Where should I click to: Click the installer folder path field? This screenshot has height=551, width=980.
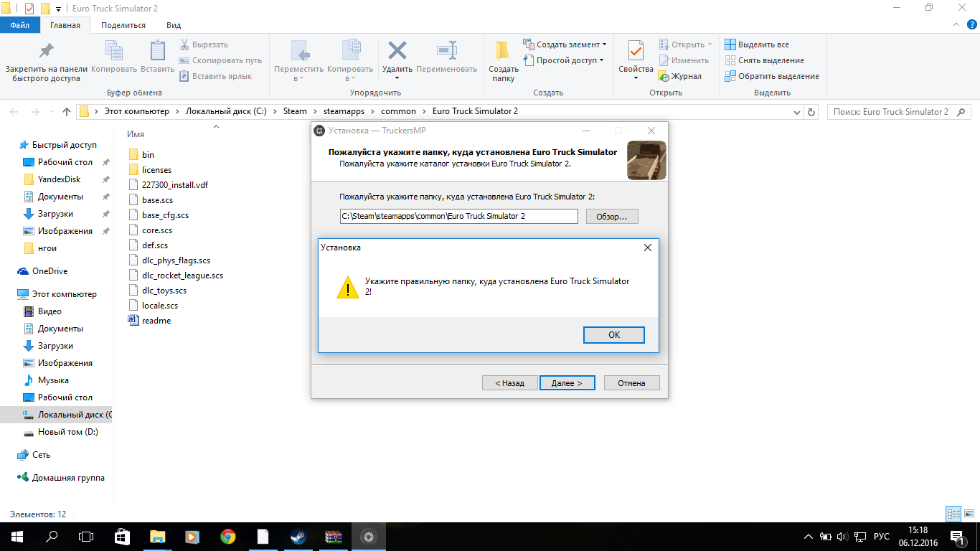tap(459, 216)
